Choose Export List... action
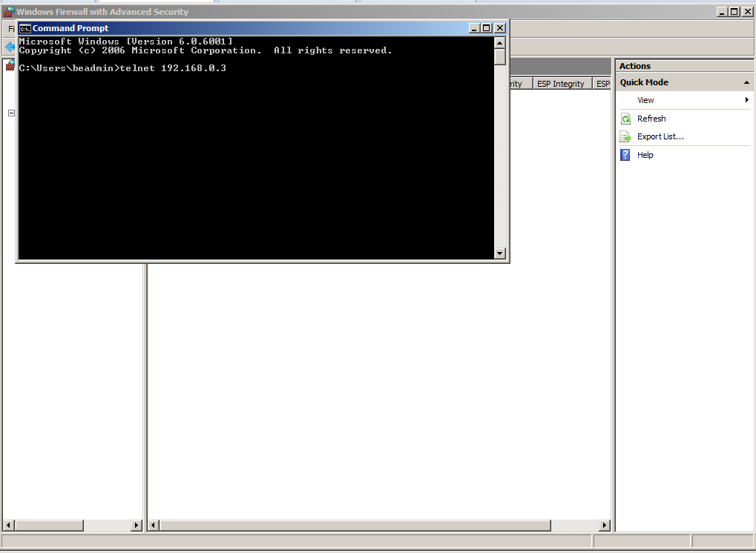 (660, 137)
